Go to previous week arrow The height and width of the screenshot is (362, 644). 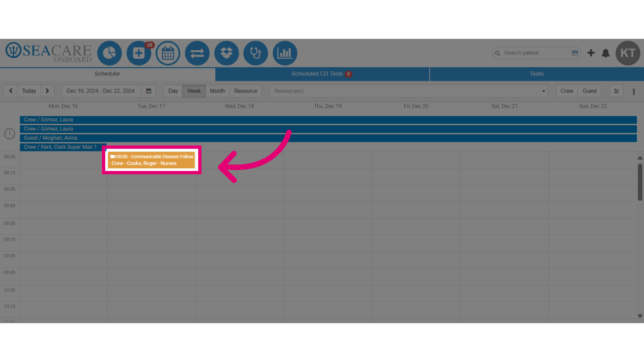pyautogui.click(x=11, y=91)
